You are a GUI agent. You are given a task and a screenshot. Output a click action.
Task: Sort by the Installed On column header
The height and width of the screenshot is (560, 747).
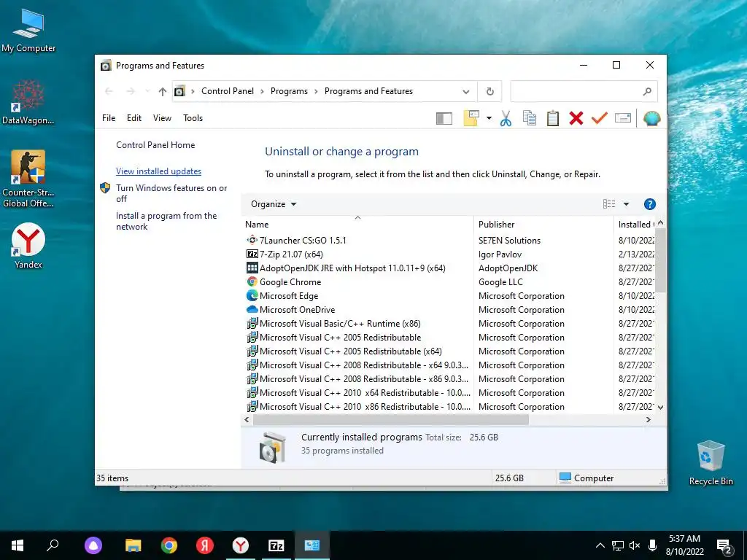click(635, 225)
